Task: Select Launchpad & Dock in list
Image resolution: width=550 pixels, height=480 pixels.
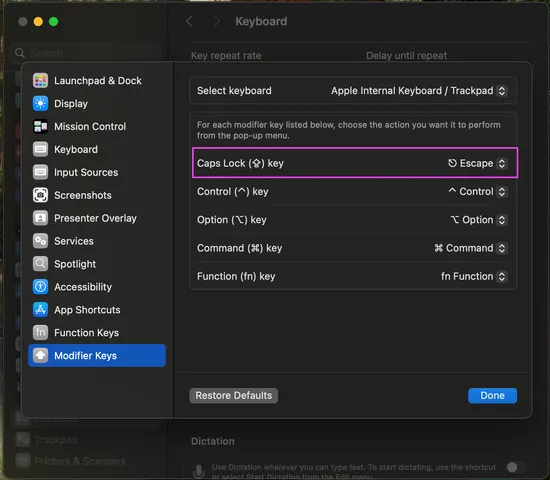Action: [97, 81]
